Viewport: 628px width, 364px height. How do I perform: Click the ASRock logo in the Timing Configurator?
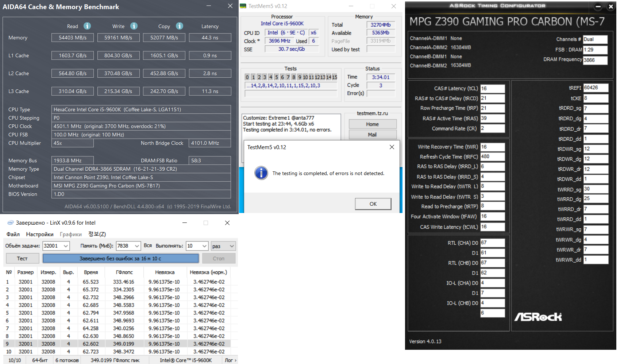coord(538,317)
